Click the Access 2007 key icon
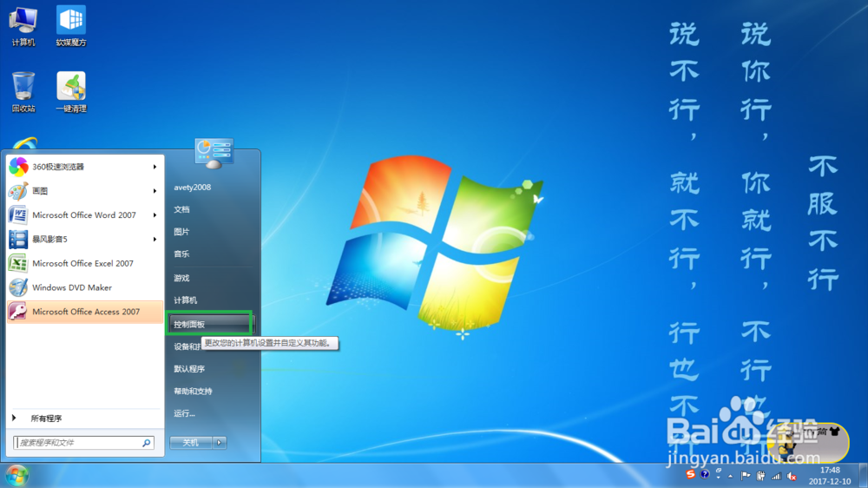The height and width of the screenshot is (488, 868). click(18, 312)
